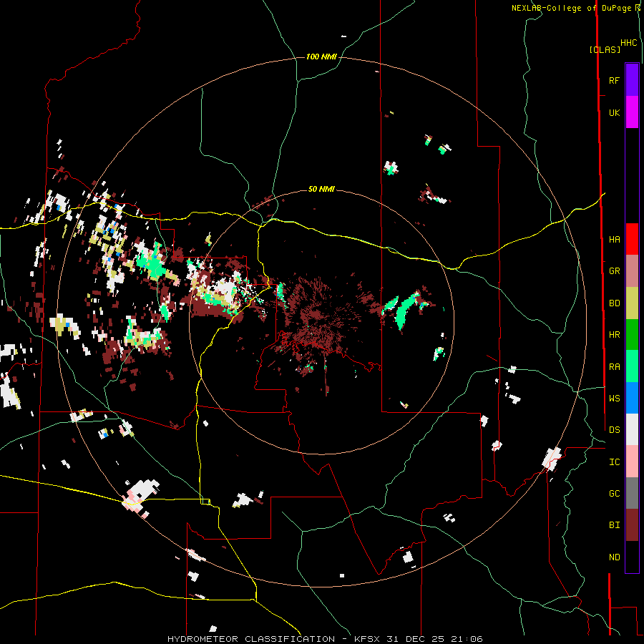This screenshot has width=644, height=644.
Task: Click the GR legend label
Action: tap(614, 271)
